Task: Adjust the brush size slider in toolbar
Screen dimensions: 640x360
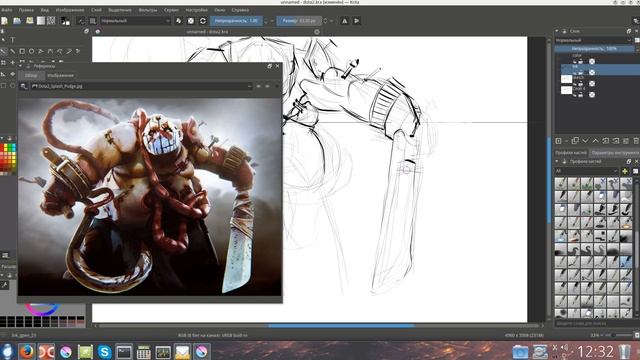Action: (x=299, y=21)
